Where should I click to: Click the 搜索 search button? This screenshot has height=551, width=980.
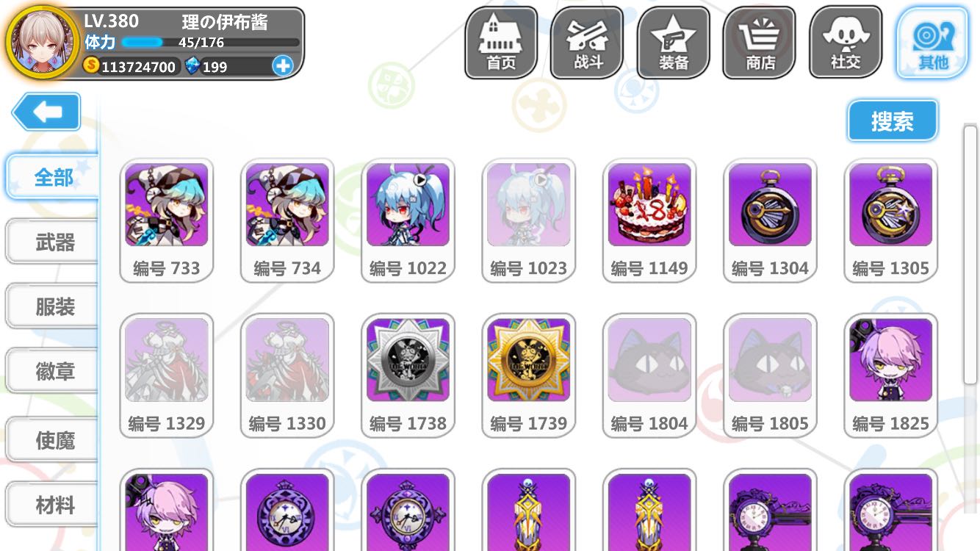893,121
